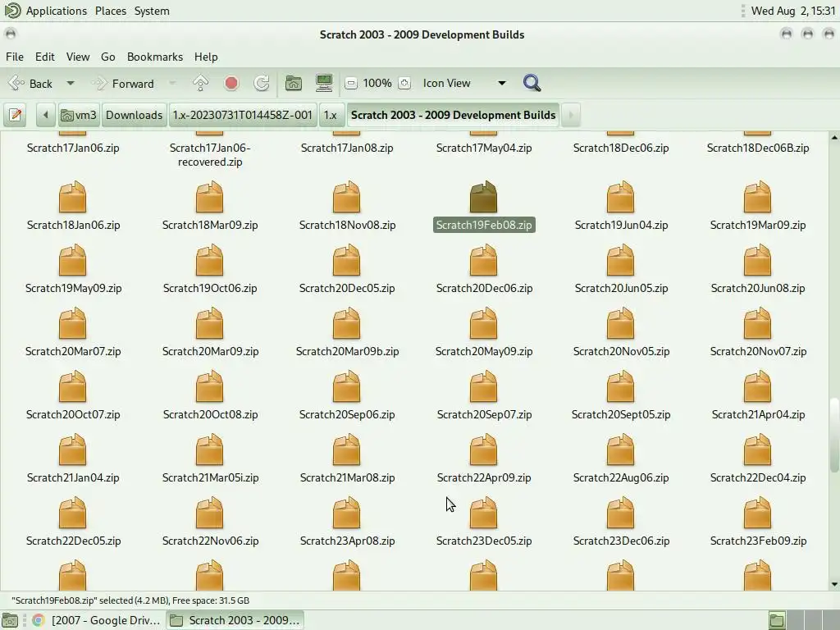This screenshot has width=840, height=630.
Task: Go to the 1.x folder in path bar
Action: 331,115
